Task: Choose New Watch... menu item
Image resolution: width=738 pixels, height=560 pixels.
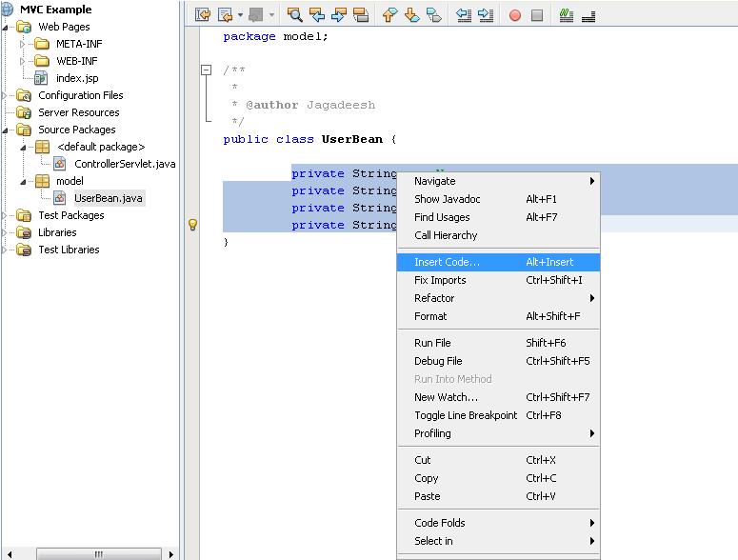Action: pyautogui.click(x=498, y=397)
